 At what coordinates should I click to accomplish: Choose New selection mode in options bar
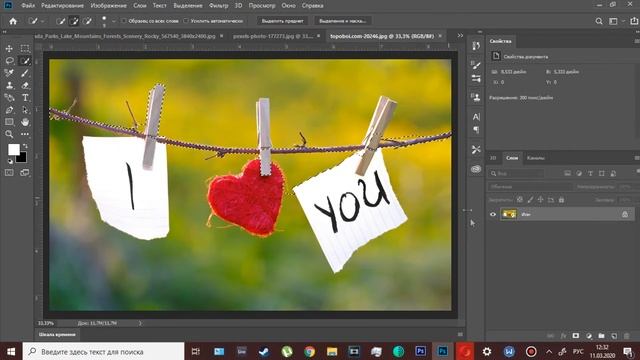[x=61, y=21]
